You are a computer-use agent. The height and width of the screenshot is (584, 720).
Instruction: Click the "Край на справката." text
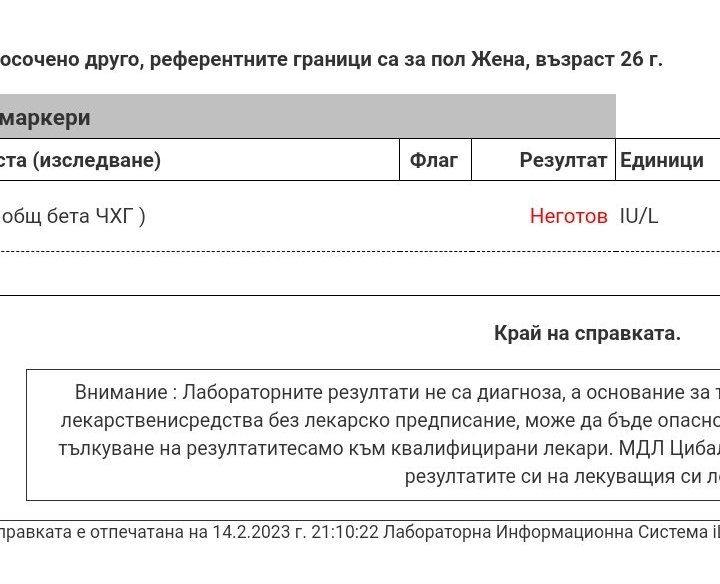pos(587,333)
